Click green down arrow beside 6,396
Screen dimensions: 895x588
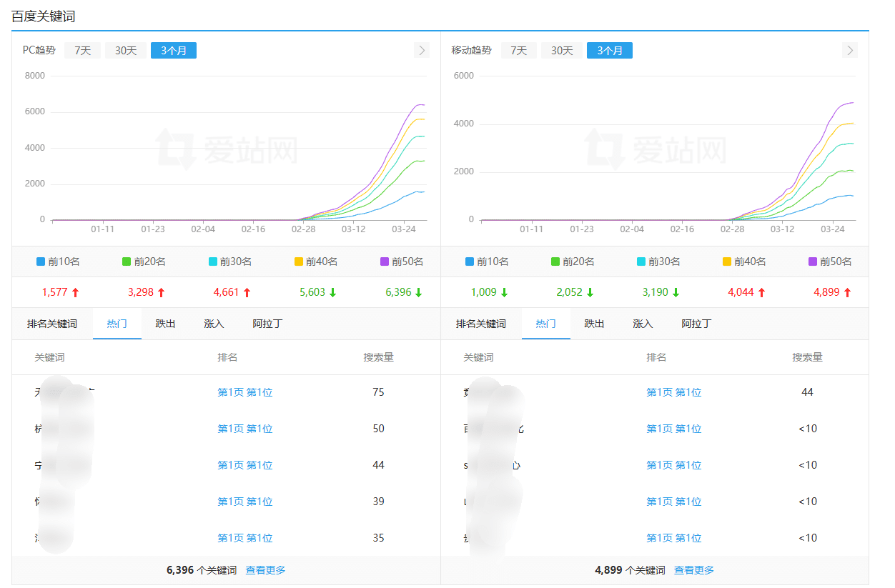click(x=418, y=292)
